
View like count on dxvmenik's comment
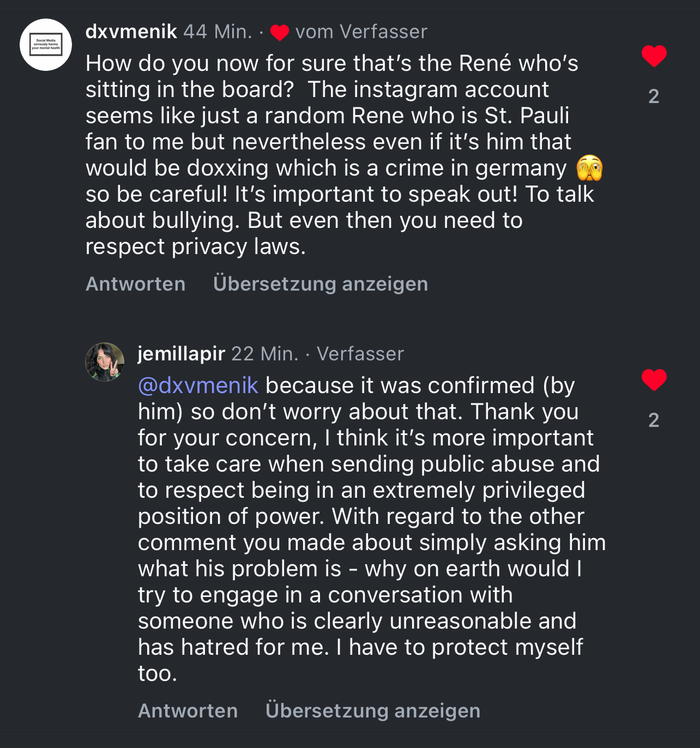tap(654, 96)
